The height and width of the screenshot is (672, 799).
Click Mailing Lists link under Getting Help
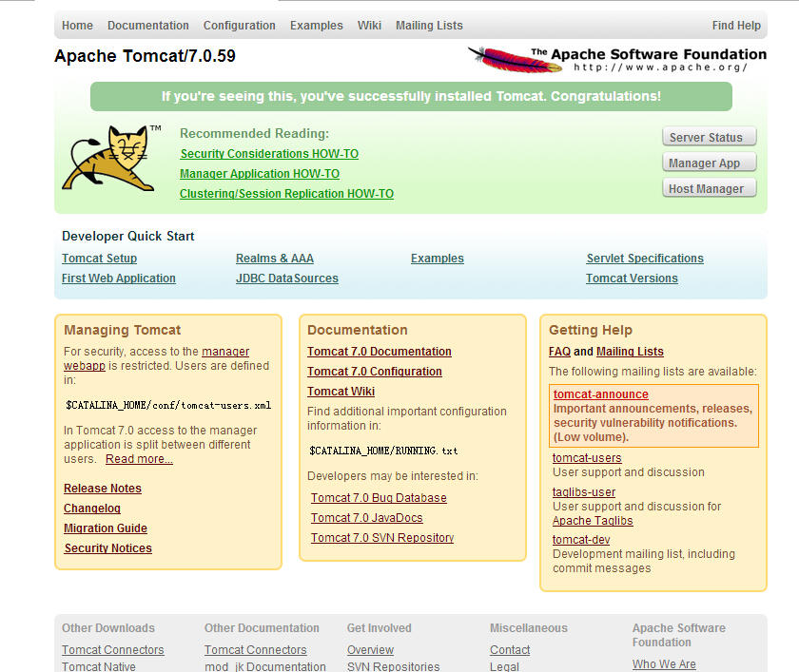630,352
